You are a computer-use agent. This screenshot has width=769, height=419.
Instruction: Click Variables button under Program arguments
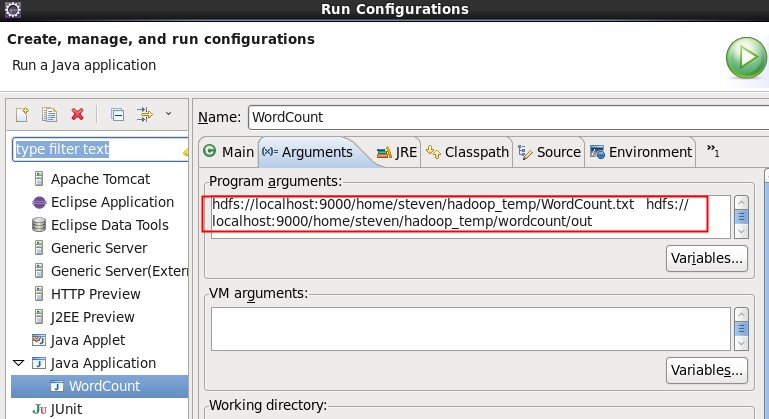707,258
